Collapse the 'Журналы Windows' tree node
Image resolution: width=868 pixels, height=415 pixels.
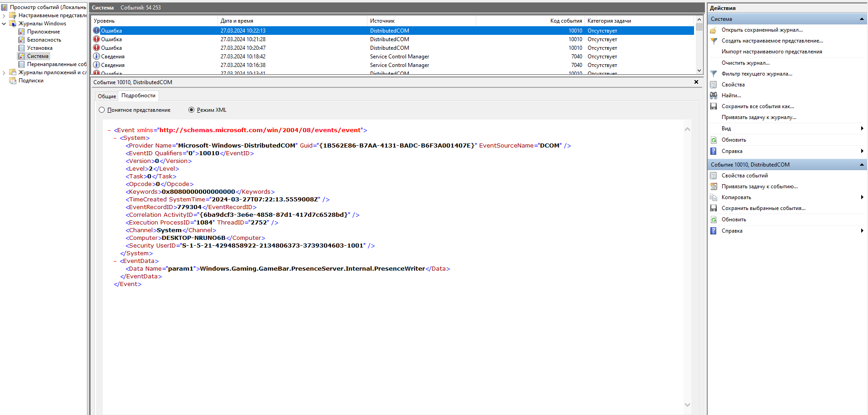click(4, 24)
